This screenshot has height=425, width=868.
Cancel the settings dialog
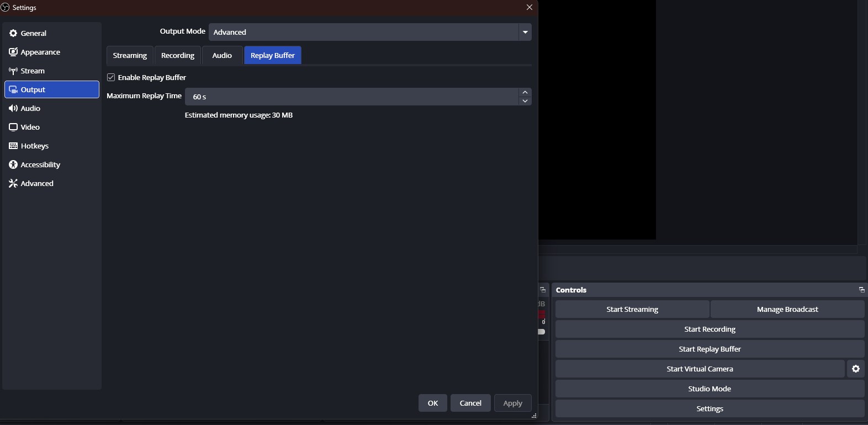[470, 403]
